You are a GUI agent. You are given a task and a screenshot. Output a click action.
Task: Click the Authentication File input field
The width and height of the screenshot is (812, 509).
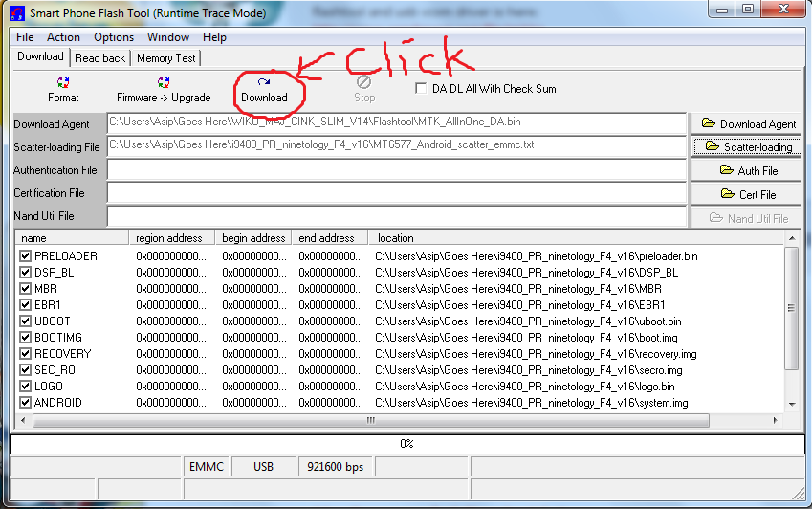pyautogui.click(x=396, y=170)
